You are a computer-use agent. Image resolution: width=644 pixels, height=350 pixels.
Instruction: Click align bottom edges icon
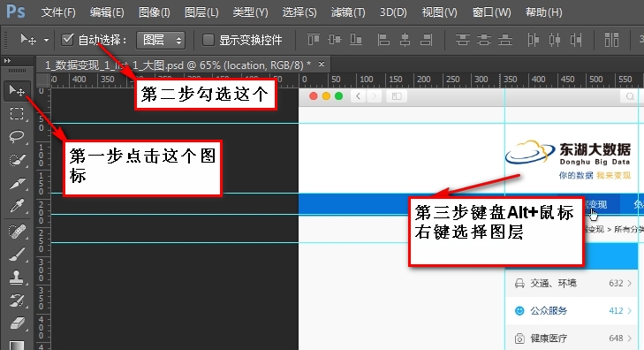(356, 40)
